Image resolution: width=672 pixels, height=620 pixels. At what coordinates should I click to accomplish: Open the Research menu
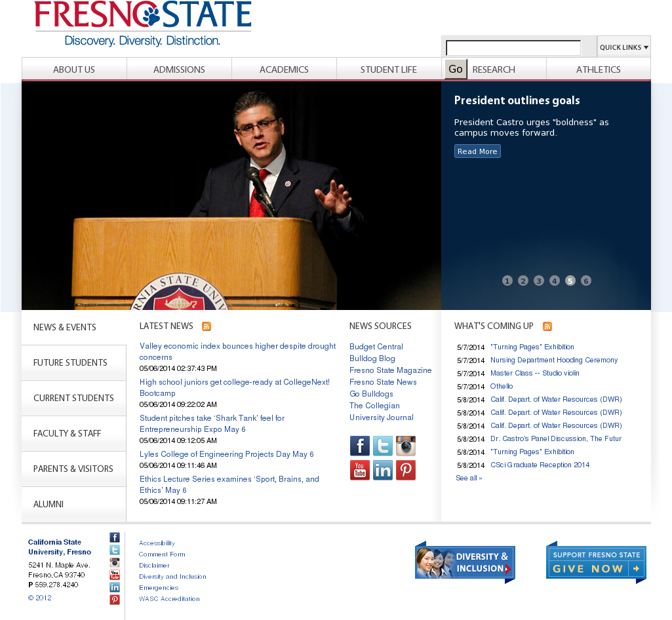pos(494,69)
